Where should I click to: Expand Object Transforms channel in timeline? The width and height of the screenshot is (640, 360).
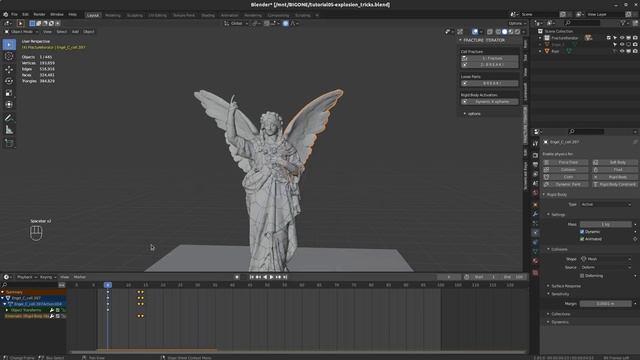pyautogui.click(x=7, y=310)
